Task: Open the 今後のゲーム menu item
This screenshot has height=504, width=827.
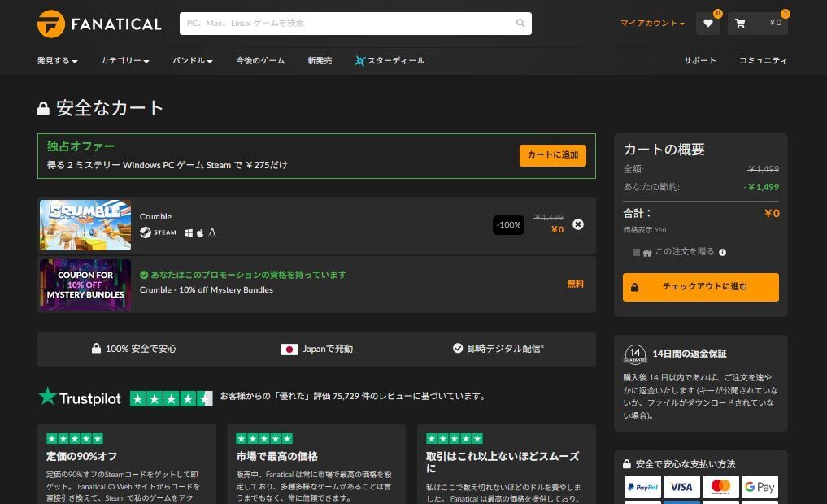Action: click(x=260, y=61)
